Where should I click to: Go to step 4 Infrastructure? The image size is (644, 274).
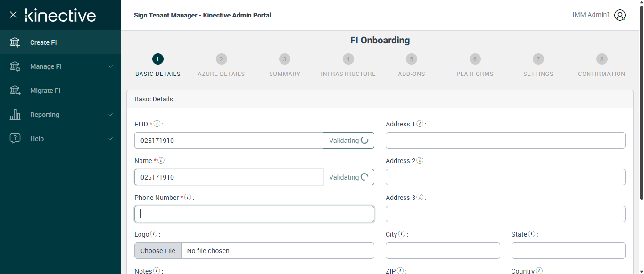[x=348, y=59]
